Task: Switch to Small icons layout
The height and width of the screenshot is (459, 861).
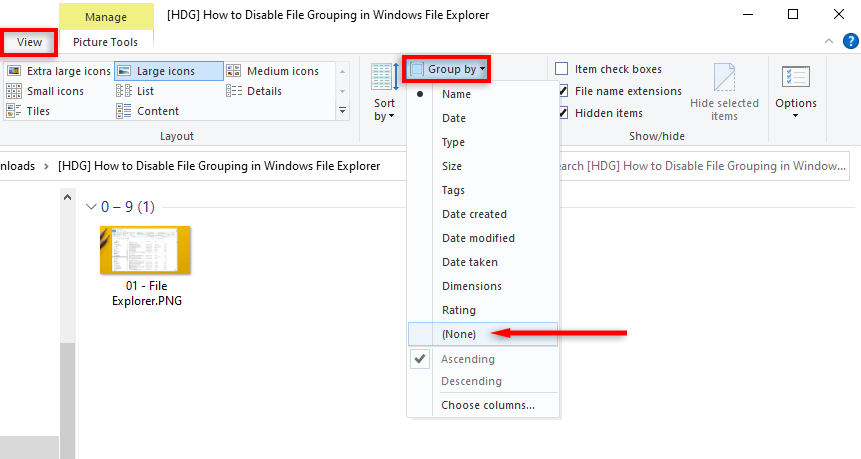Action: 50,91
